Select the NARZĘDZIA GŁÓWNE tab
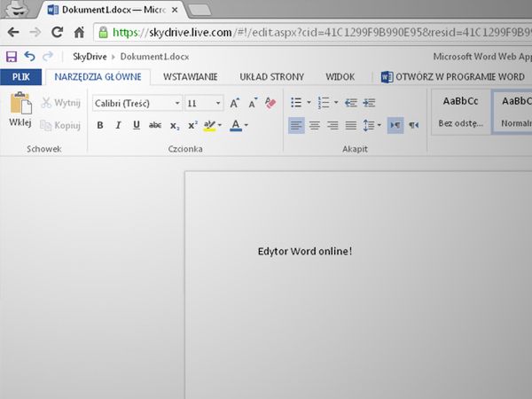 [x=98, y=77]
